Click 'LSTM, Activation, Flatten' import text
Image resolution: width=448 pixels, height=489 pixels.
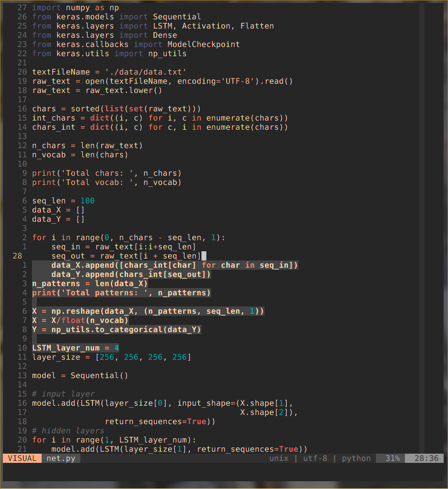(214, 26)
